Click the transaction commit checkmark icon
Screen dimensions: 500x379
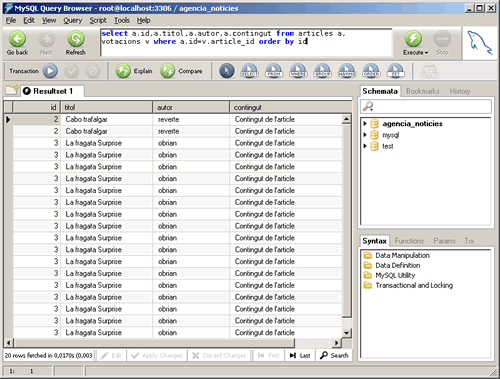pyautogui.click(x=71, y=71)
